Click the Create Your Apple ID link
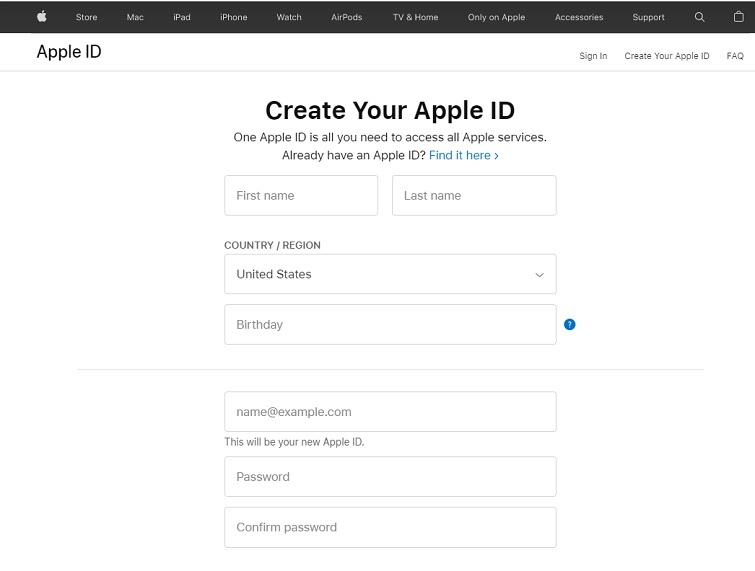This screenshot has height=571, width=755. point(667,56)
